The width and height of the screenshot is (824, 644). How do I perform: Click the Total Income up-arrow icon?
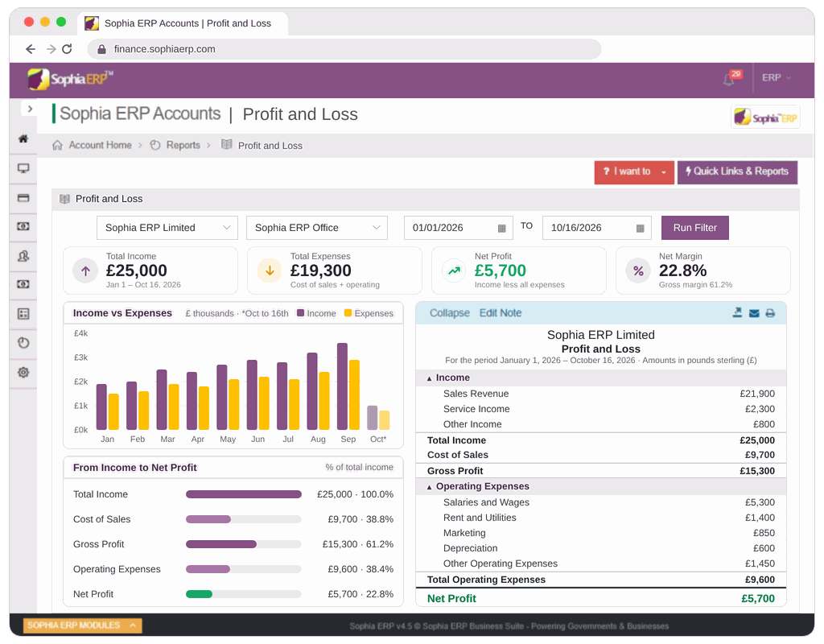(85, 270)
